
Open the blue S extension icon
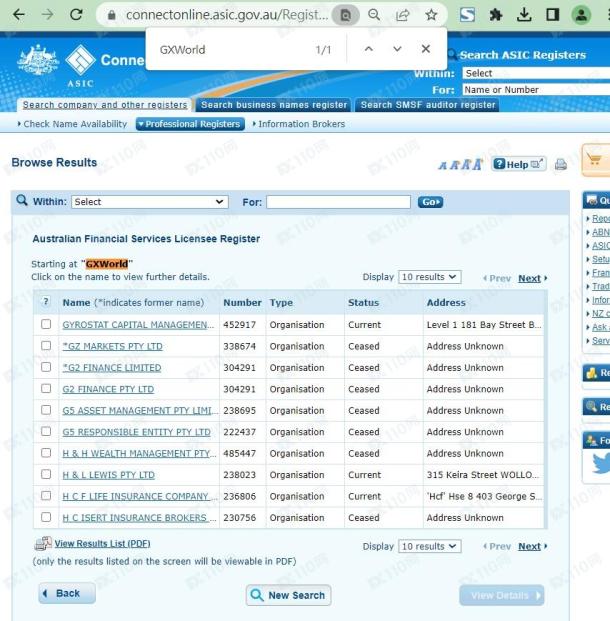[467, 15]
